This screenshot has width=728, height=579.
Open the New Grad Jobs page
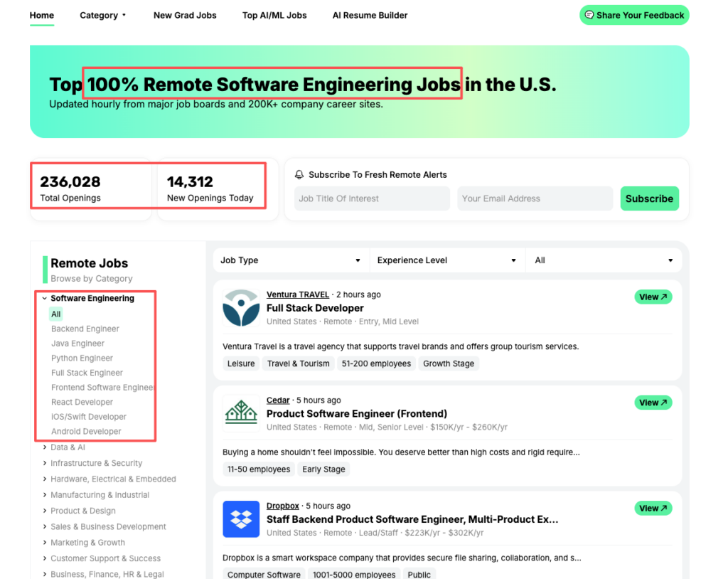click(x=185, y=15)
